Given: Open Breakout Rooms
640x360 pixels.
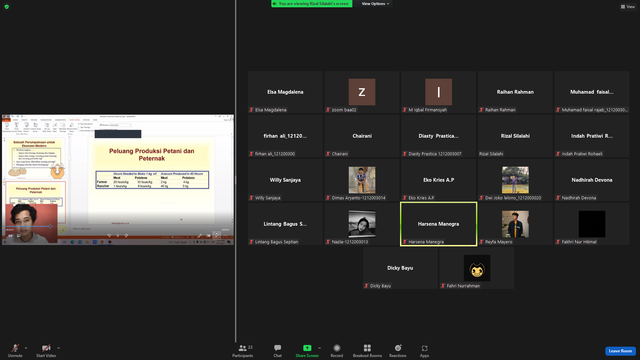Looking at the screenshot, I should click(367, 351).
